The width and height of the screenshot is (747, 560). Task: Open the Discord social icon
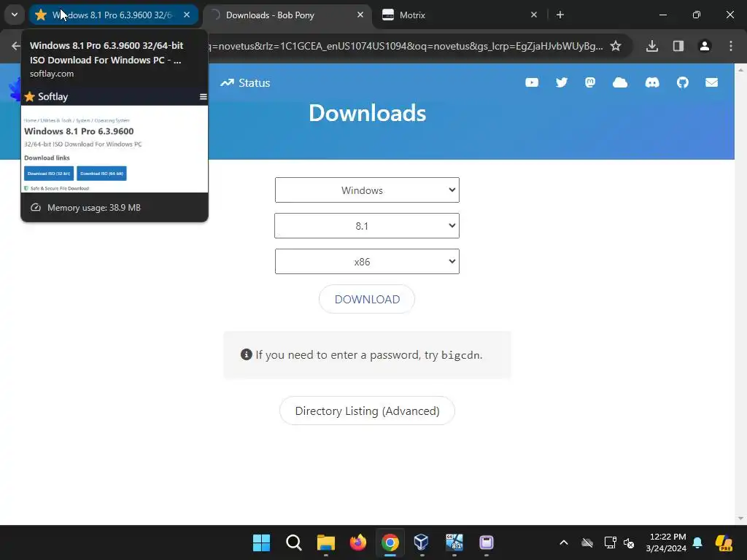point(652,83)
